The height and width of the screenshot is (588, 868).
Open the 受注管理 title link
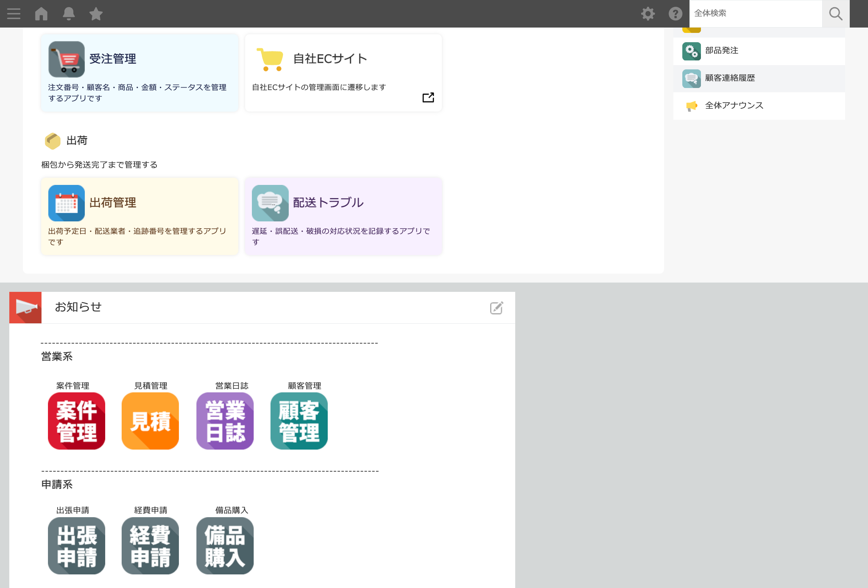click(x=113, y=59)
